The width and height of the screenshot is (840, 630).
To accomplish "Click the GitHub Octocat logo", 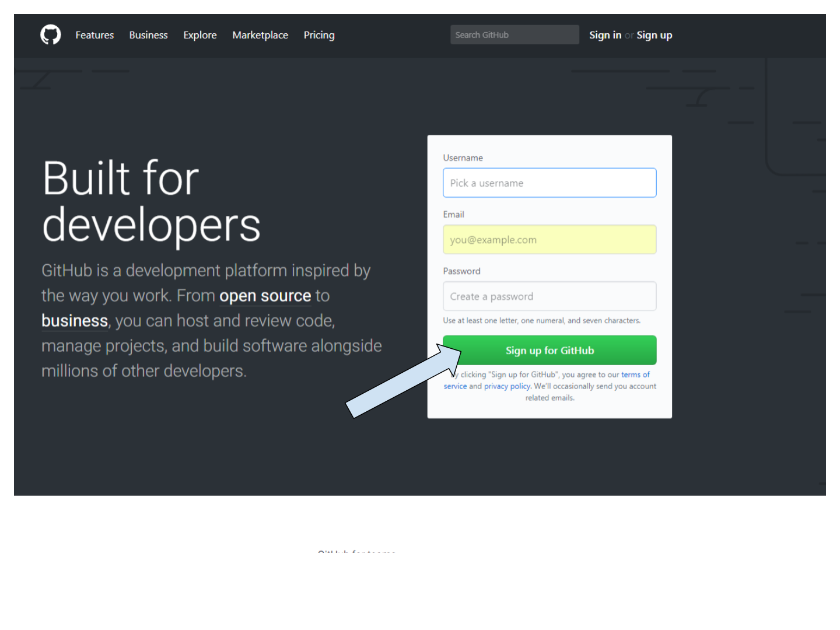I will click(51, 35).
